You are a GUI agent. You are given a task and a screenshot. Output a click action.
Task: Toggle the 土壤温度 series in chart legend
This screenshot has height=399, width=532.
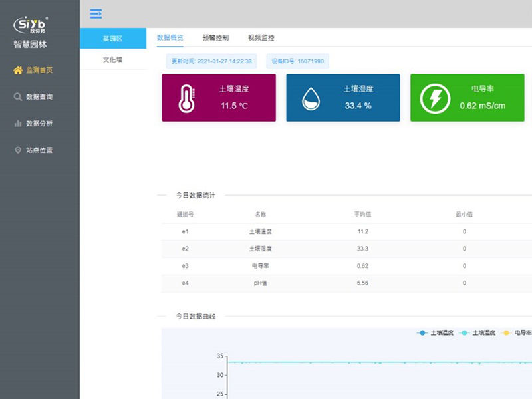coord(436,332)
